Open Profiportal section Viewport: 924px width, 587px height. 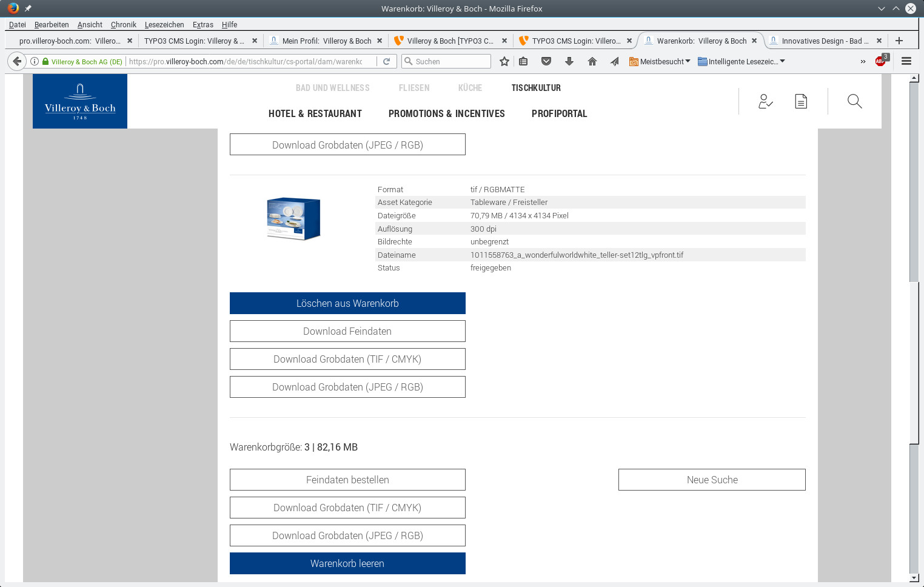click(x=560, y=113)
